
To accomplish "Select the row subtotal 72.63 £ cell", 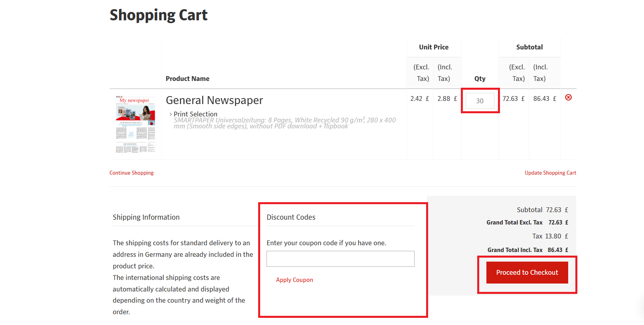I will pos(514,98).
